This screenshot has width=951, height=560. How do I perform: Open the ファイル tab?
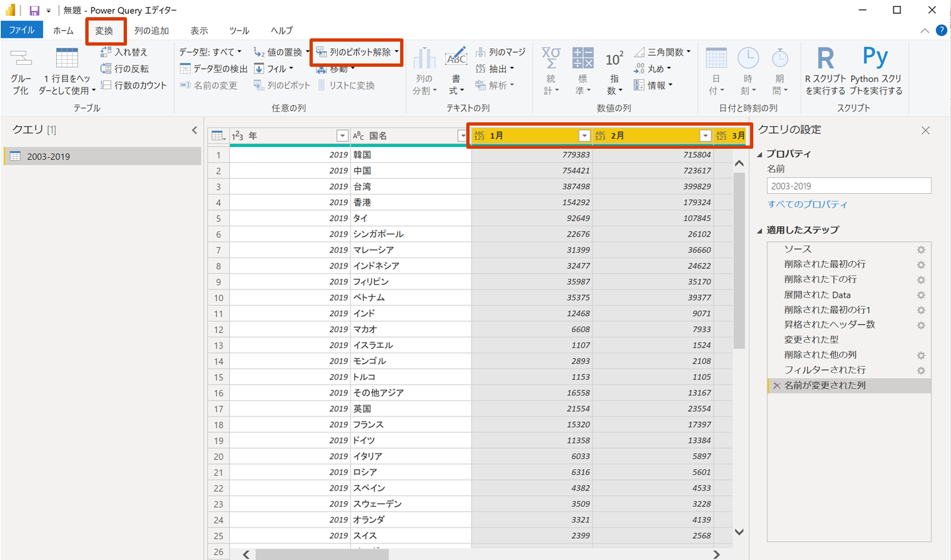22,30
